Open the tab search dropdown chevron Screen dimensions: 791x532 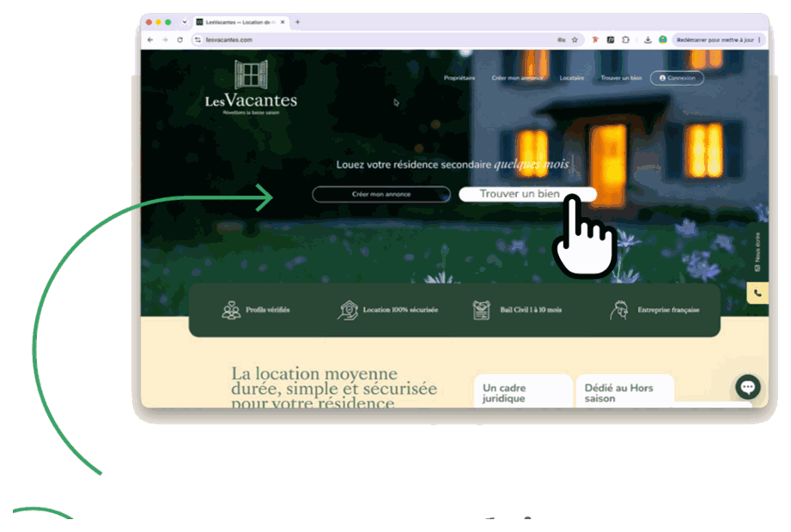tap(185, 22)
